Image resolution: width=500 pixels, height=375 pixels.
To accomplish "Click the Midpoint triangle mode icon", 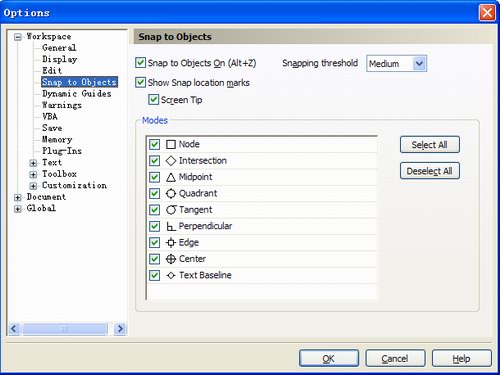I will (171, 177).
